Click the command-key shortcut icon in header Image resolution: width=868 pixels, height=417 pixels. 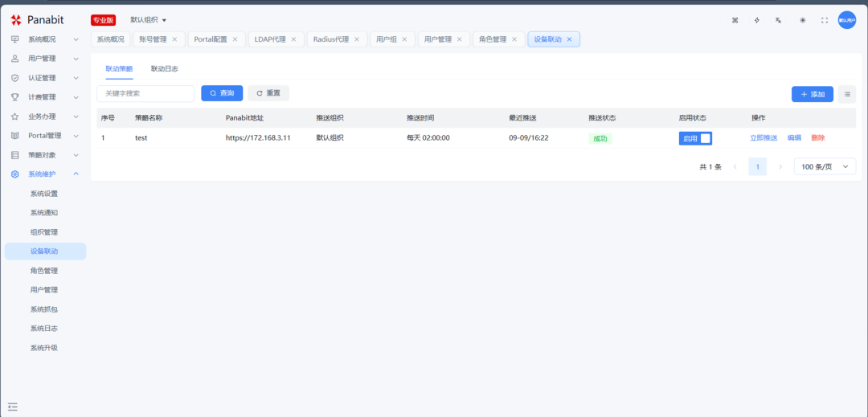coord(735,20)
